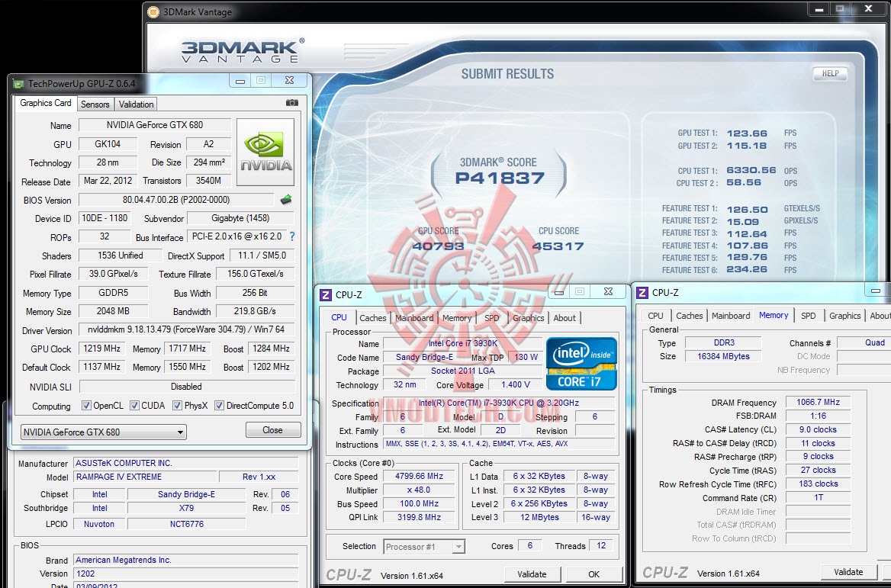Viewport: 891px width, 588px height.
Task: Click the GPU Name field
Action: tap(155, 125)
